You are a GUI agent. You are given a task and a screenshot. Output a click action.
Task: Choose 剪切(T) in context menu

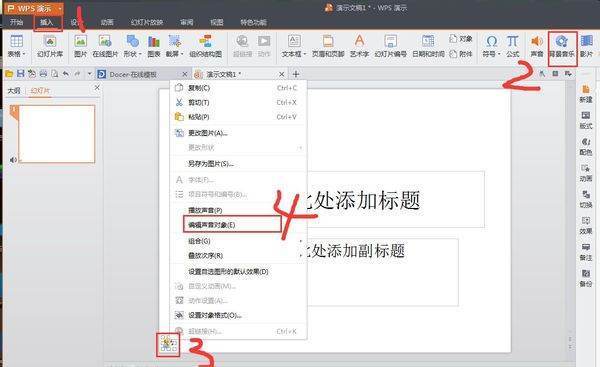(x=238, y=102)
